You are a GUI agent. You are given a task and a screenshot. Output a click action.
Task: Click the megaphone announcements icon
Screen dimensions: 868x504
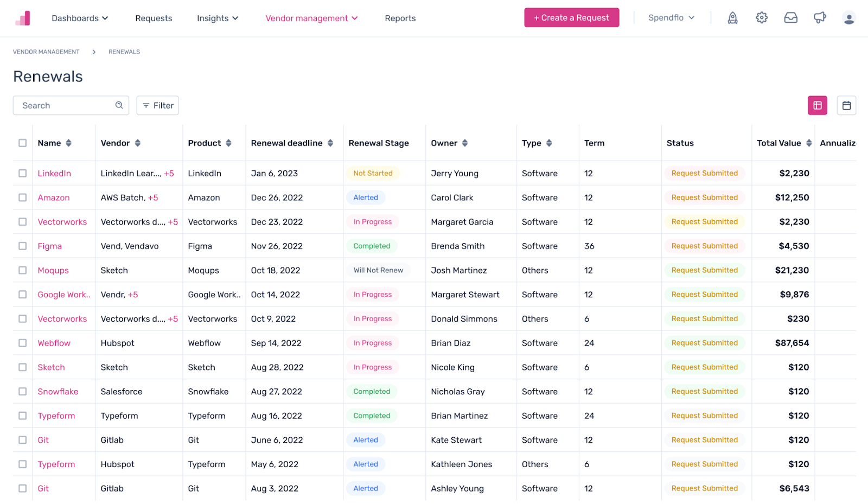point(820,18)
